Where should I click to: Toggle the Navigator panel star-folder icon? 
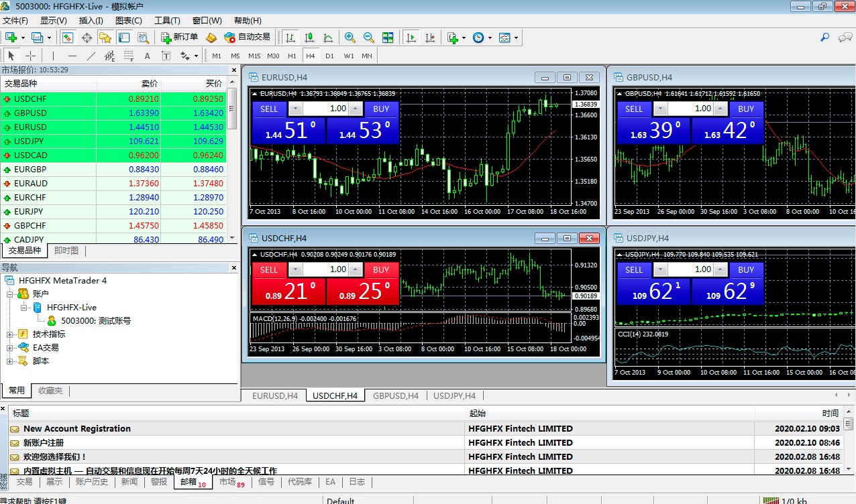pyautogui.click(x=105, y=38)
